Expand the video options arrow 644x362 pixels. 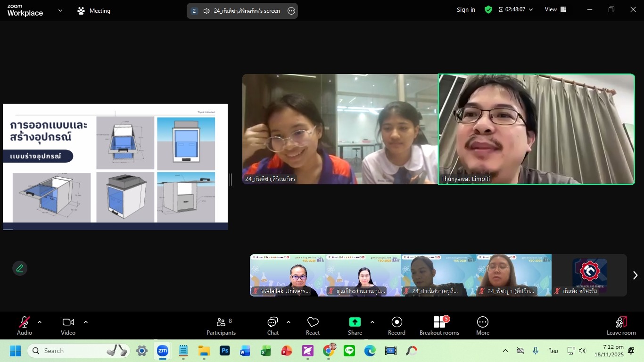click(86, 322)
